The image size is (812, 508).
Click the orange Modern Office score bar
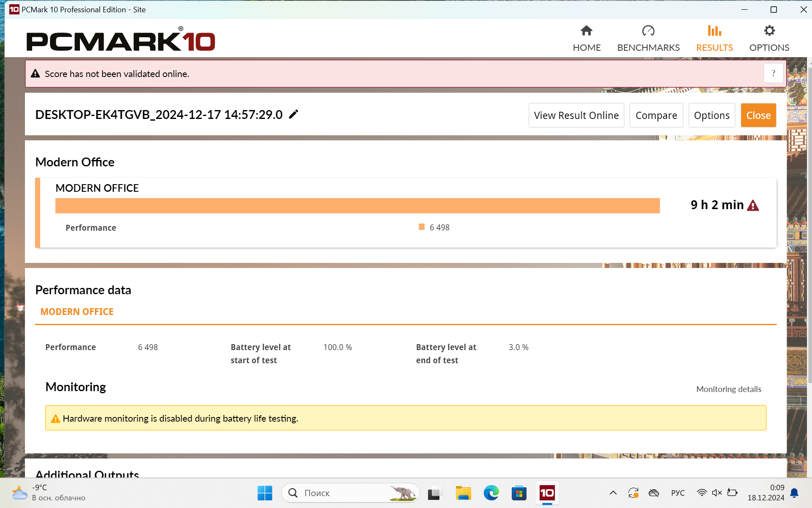tap(357, 206)
